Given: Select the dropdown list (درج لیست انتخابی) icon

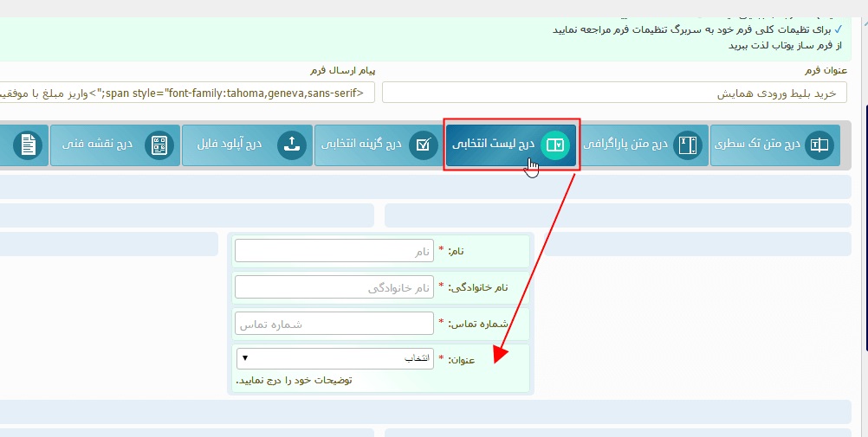Looking at the screenshot, I should [x=554, y=145].
